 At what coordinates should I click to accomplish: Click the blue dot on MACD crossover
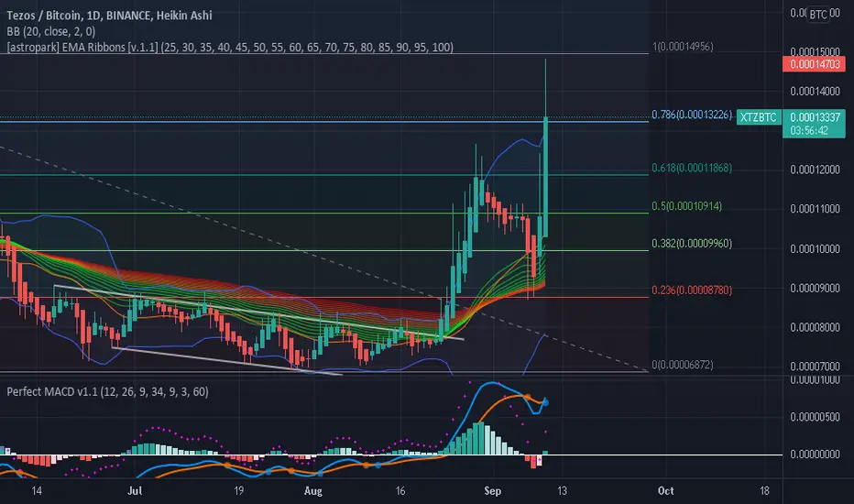[x=545, y=402]
